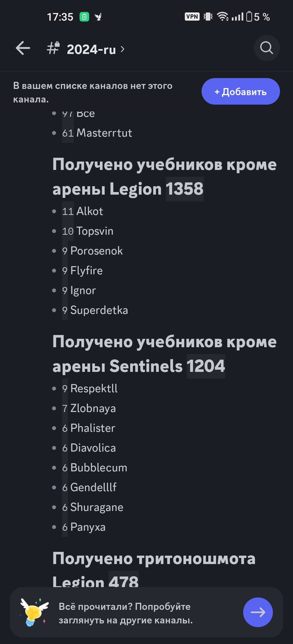The image size is (293, 644).
Task: Tap the Sentinels 1204 textbooks heading
Action: (164, 354)
